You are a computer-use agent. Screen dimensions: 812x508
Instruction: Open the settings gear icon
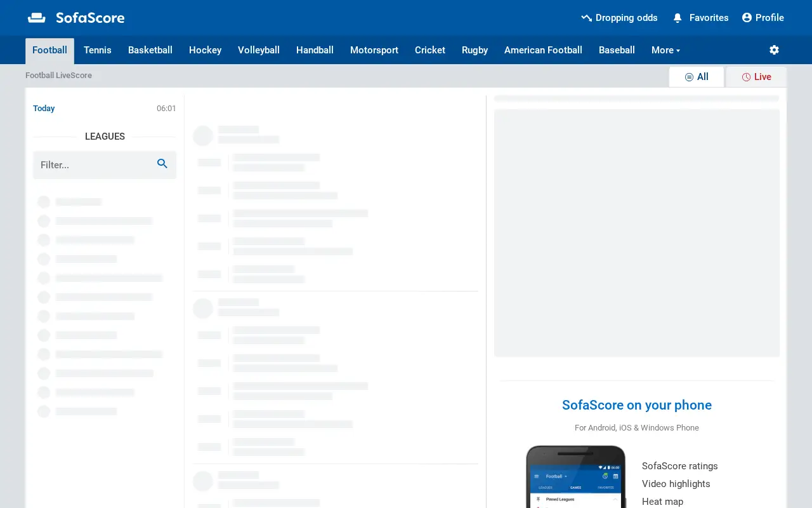[774, 50]
